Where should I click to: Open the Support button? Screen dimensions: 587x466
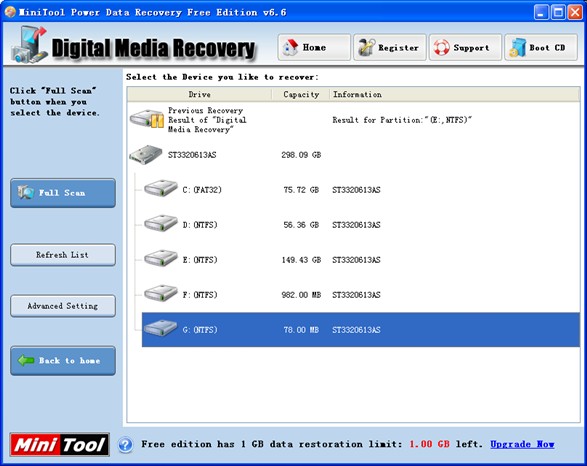coord(465,48)
